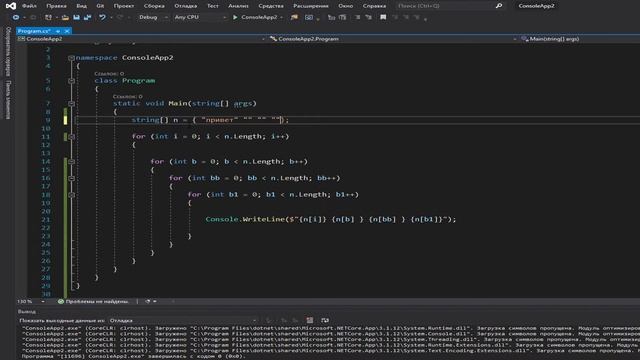Open the ConsoleApp2.Program type navigation dropdown
The width and height of the screenshot is (640, 360).
[x=393, y=39]
